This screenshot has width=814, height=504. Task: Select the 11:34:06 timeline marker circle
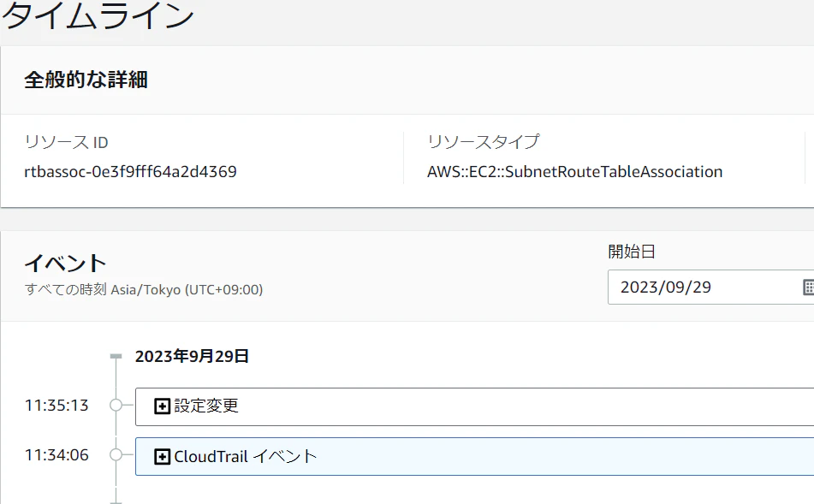[x=116, y=454]
